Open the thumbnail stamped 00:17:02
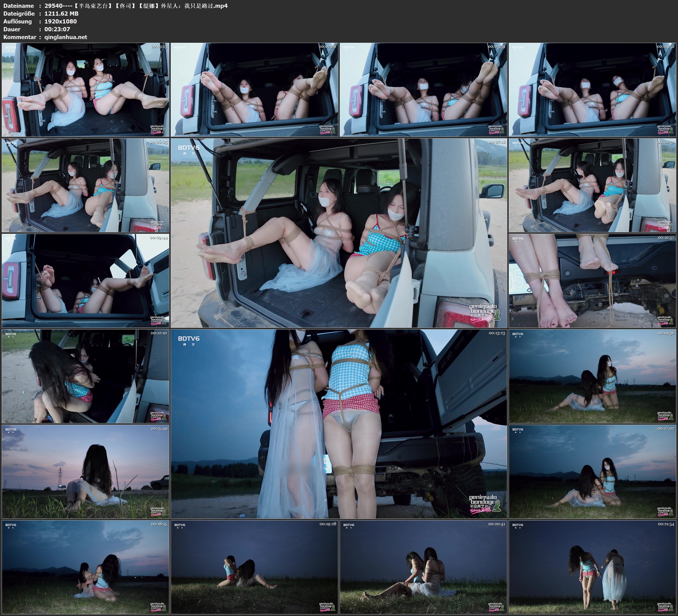This screenshot has width=678, height=616. tap(592, 471)
